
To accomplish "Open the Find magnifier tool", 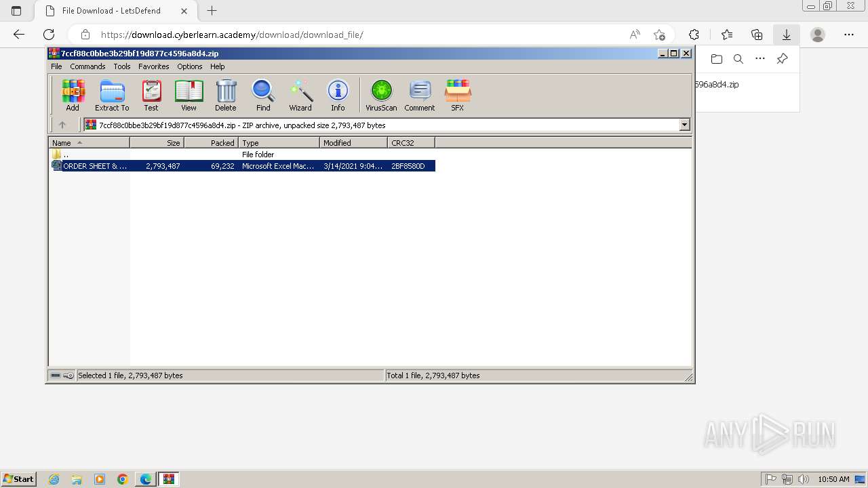I will click(263, 95).
